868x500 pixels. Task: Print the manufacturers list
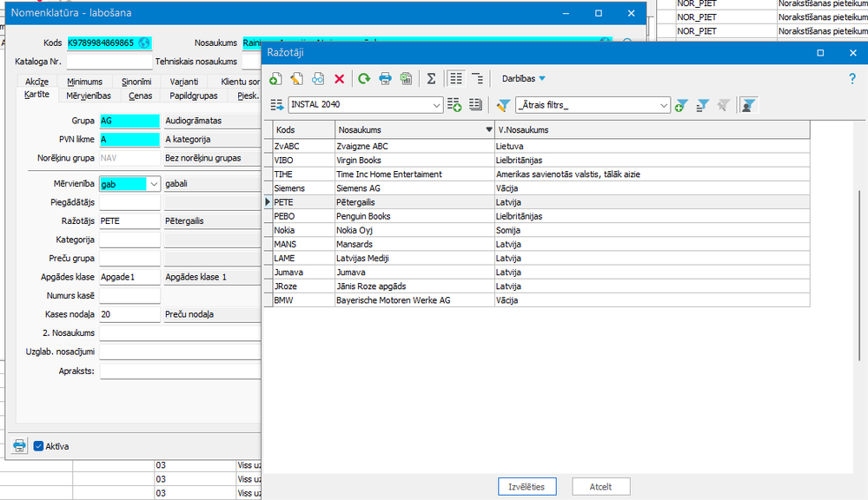point(385,78)
